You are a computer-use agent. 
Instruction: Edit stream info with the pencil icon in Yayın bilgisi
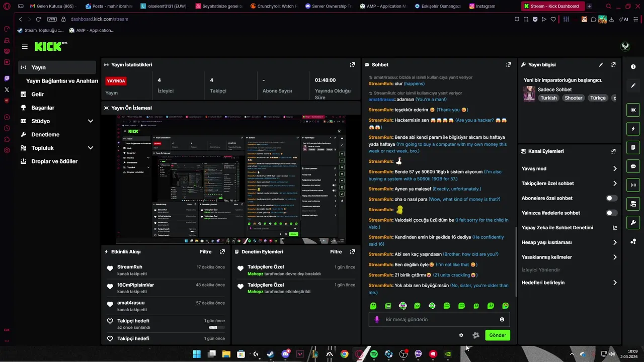[601, 65]
